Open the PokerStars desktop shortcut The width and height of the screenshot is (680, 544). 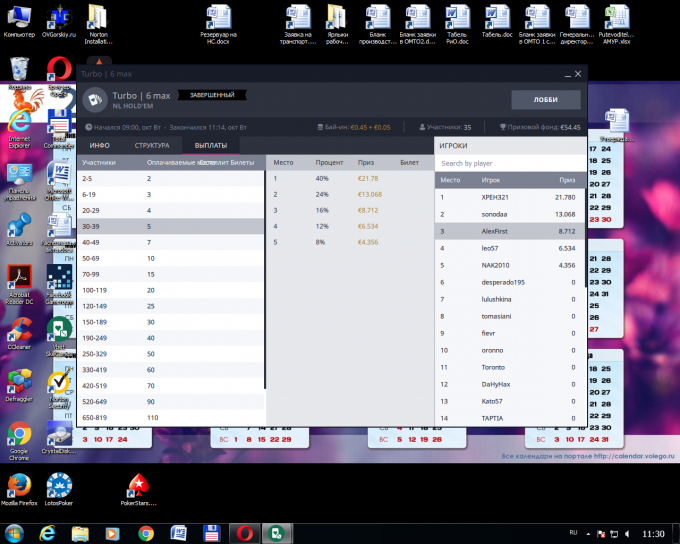pos(138,489)
